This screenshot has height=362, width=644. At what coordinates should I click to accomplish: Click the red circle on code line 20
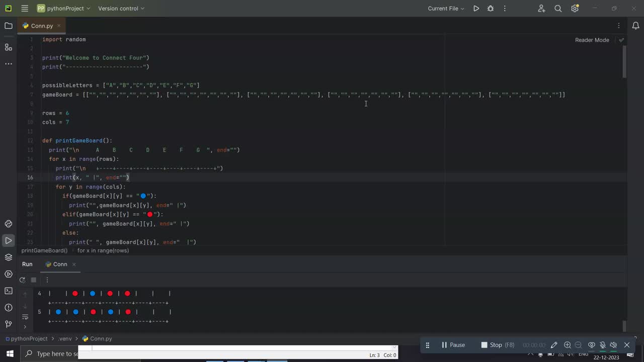[149, 214]
